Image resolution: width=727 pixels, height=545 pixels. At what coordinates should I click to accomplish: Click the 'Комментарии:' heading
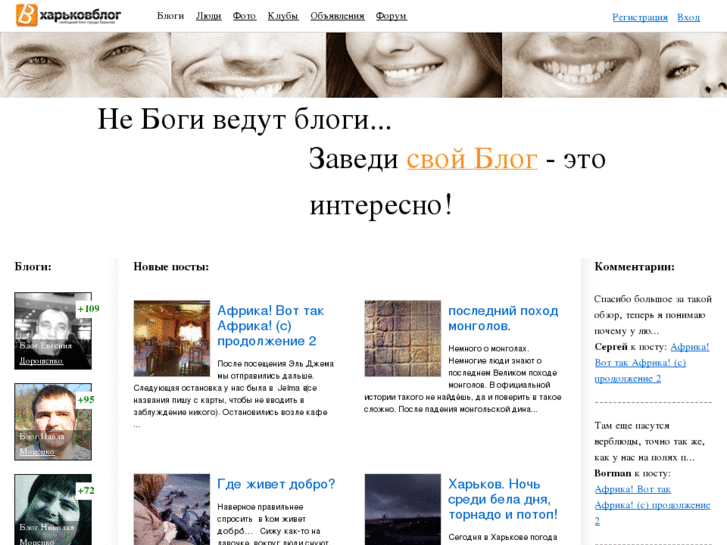pos(634,267)
